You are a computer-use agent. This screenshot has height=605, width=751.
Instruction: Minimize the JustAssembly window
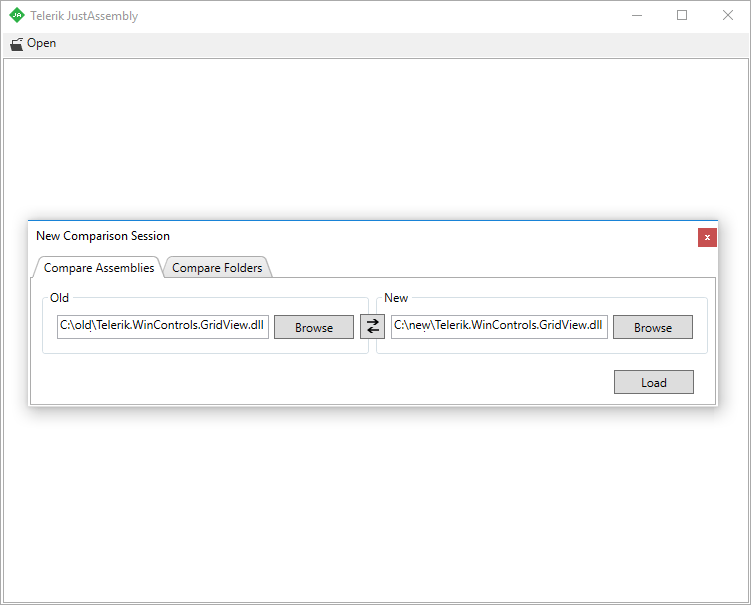636,16
